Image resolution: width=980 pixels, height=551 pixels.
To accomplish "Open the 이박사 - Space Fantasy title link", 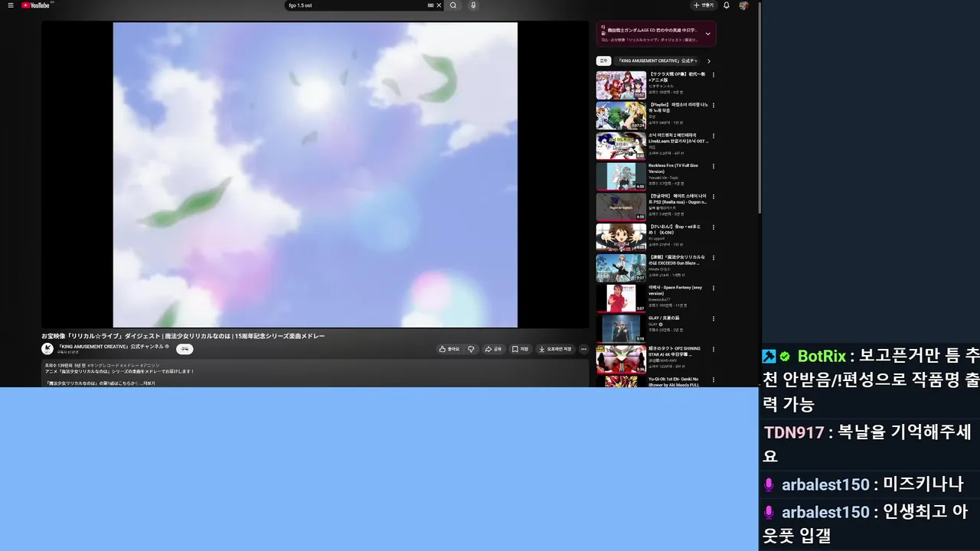I will (x=675, y=290).
